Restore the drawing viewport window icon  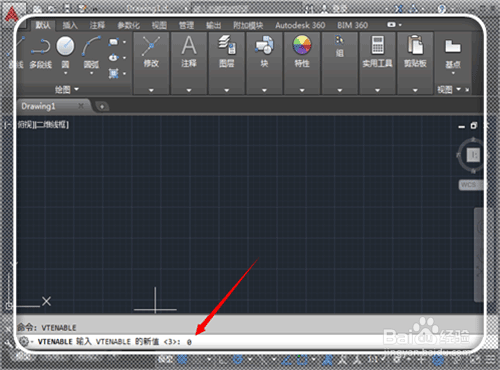474,126
